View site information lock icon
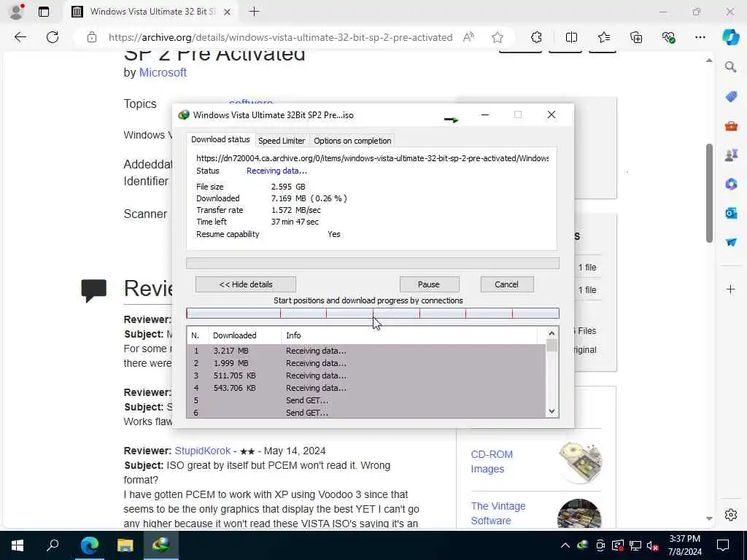 coord(92,37)
